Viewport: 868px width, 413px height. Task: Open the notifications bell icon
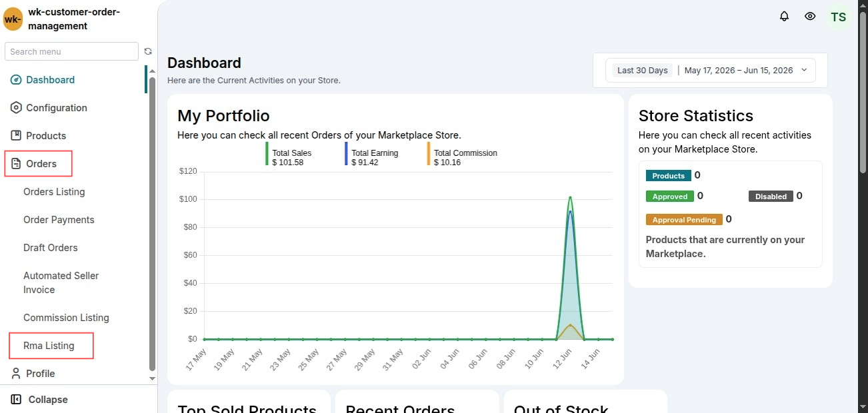pyautogui.click(x=784, y=17)
